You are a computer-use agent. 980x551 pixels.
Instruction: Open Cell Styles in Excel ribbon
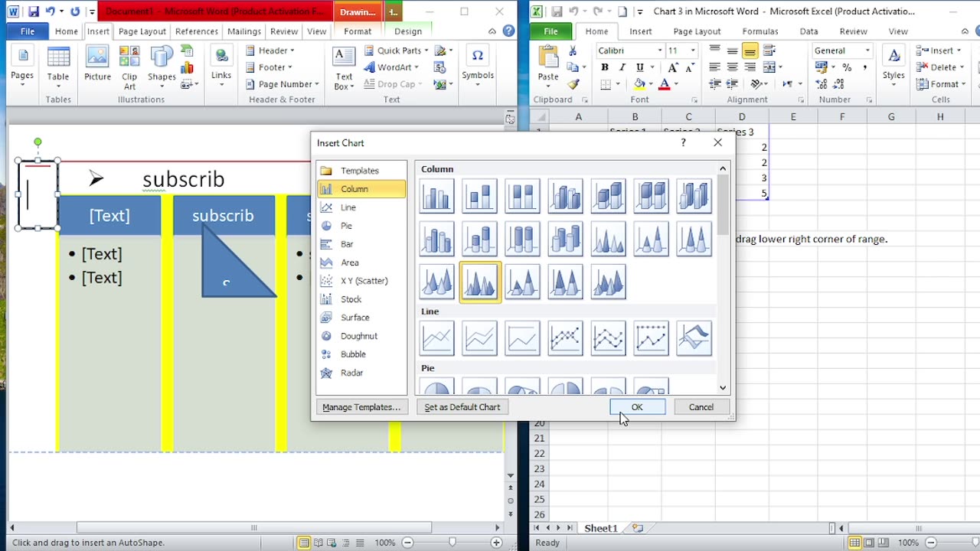893,64
